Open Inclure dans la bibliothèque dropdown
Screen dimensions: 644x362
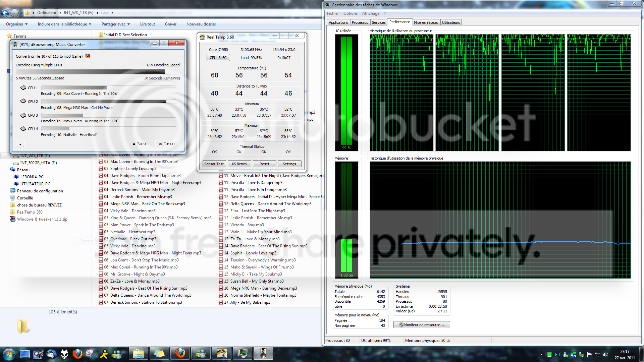[64, 24]
